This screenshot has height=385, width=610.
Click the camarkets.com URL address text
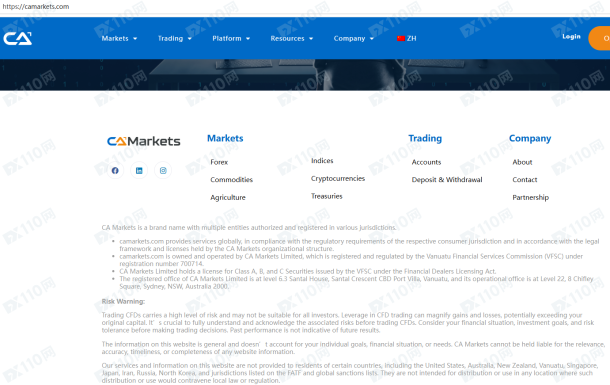[36, 7]
